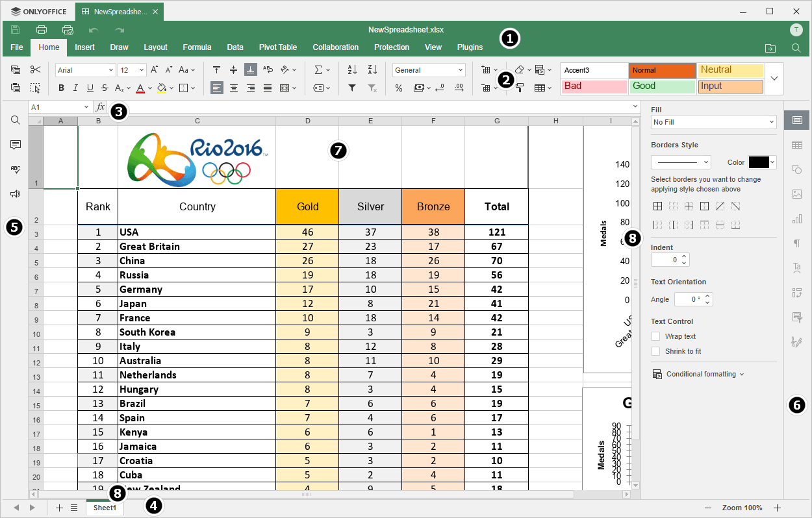
Task: Open the General number format dropdown
Action: (429, 70)
